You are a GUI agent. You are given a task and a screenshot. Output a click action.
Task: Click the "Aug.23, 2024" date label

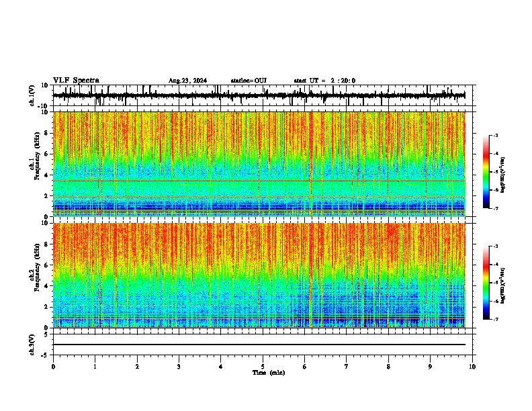pyautogui.click(x=187, y=81)
